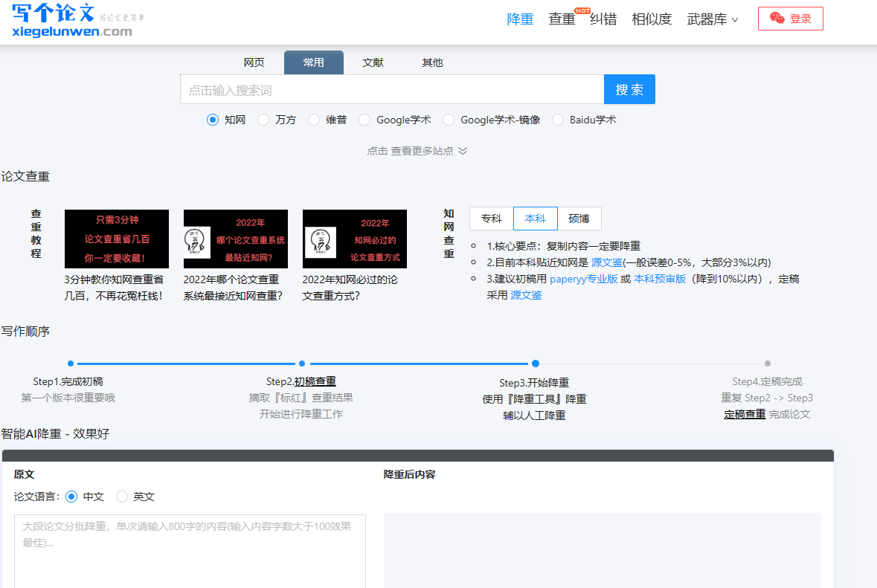Open the 本科预审版 link
Viewport: 877px width, 588px height.
660,278
